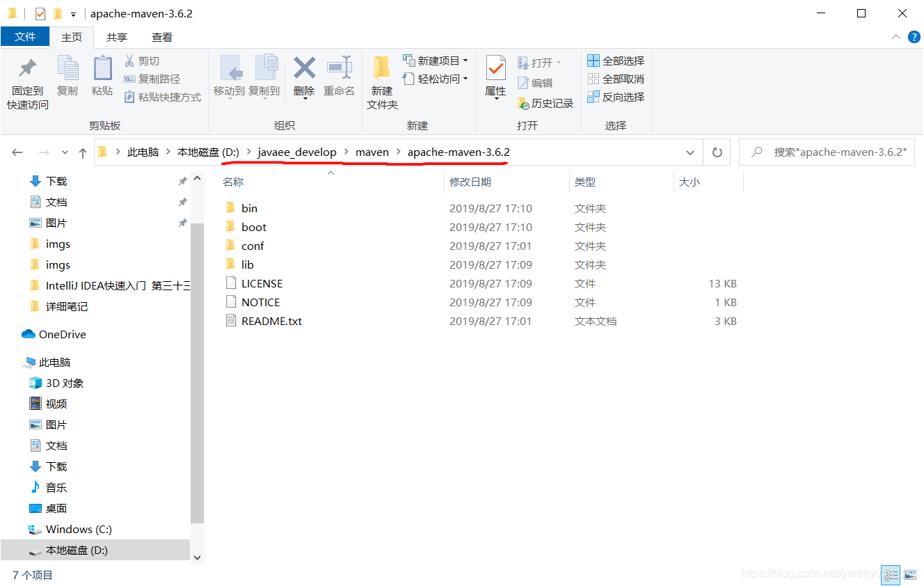Expand the chevron after 本地磁盘 (D:) breadcrumb

248,152
